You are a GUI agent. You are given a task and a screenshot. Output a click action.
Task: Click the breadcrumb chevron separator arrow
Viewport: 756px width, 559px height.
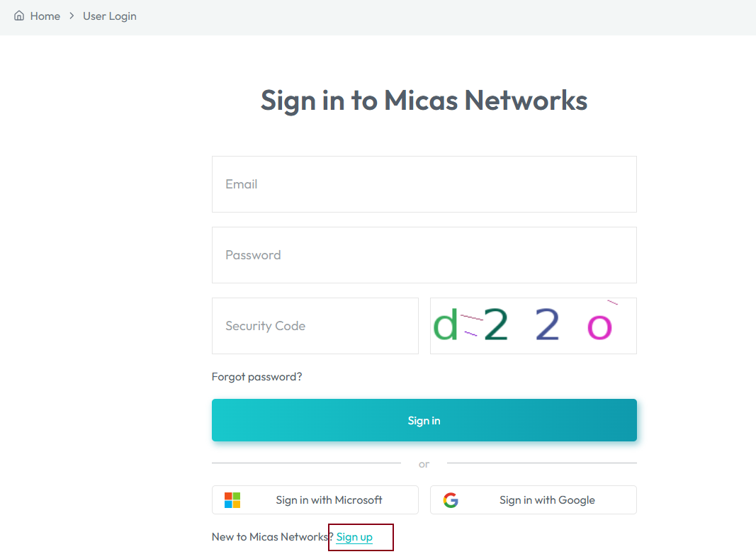[x=72, y=16]
